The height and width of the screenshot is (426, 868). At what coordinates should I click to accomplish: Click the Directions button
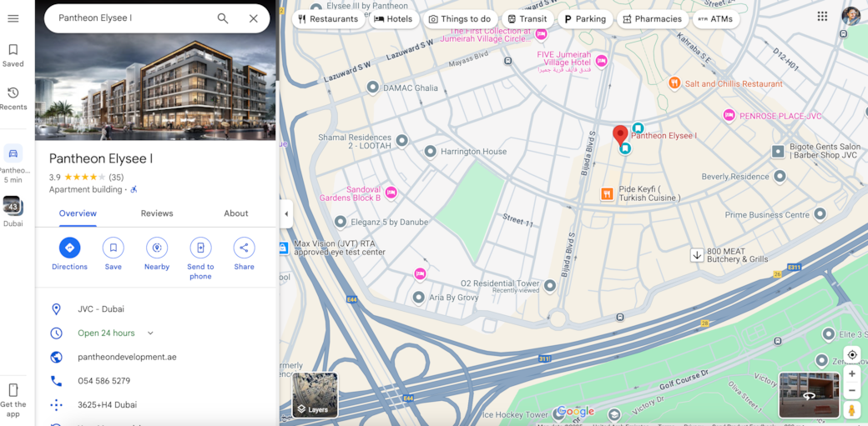point(70,254)
